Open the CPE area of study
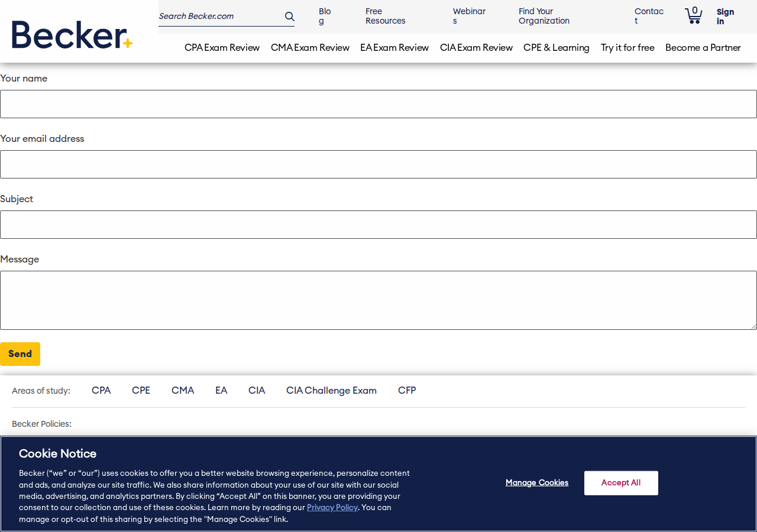Image resolution: width=757 pixels, height=532 pixels. pyautogui.click(x=141, y=391)
